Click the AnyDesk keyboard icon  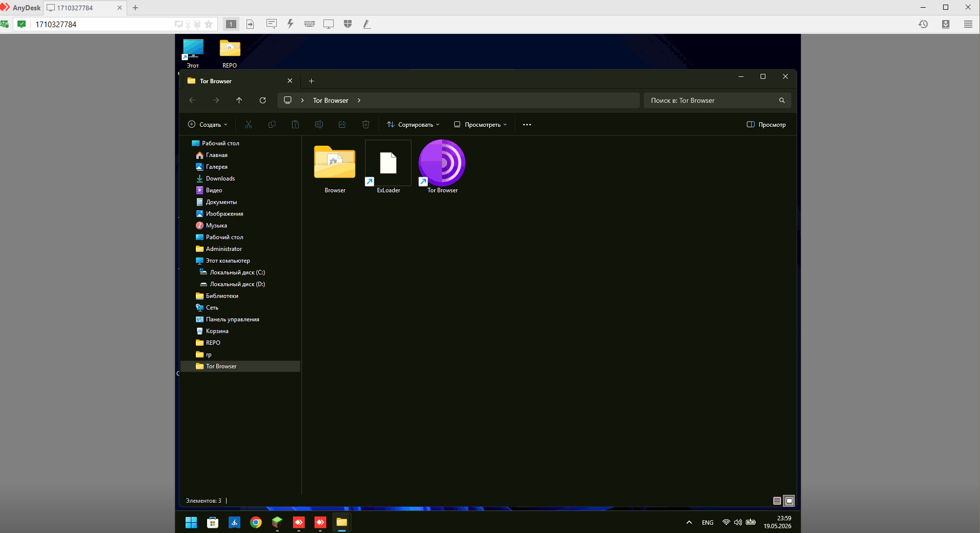pyautogui.click(x=310, y=24)
